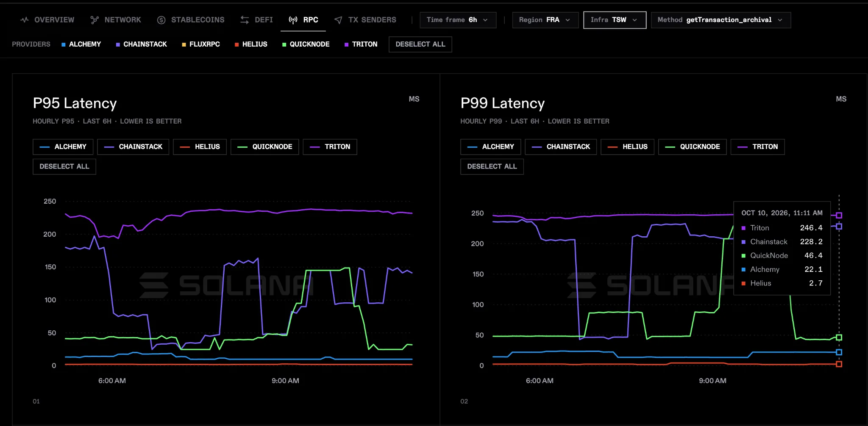Expand the Region FRA dropdown
The width and height of the screenshot is (868, 426).
pos(545,20)
